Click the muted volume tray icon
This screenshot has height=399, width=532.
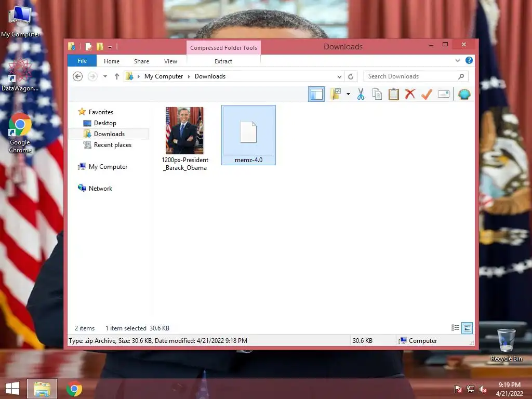click(x=483, y=389)
